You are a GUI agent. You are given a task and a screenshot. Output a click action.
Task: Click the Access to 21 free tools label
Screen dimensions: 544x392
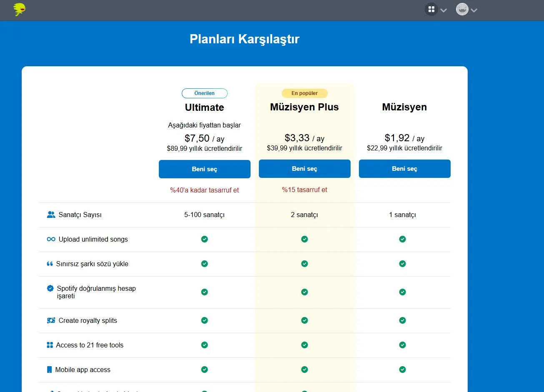[x=90, y=345]
